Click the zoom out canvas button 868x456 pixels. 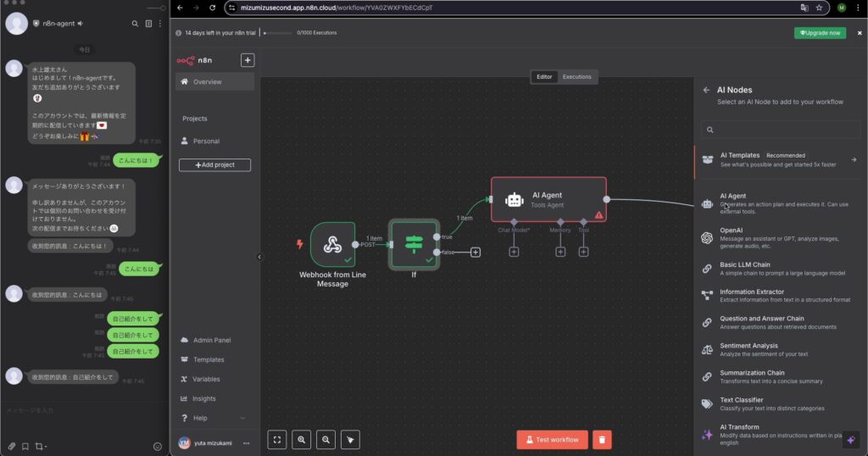pos(326,440)
